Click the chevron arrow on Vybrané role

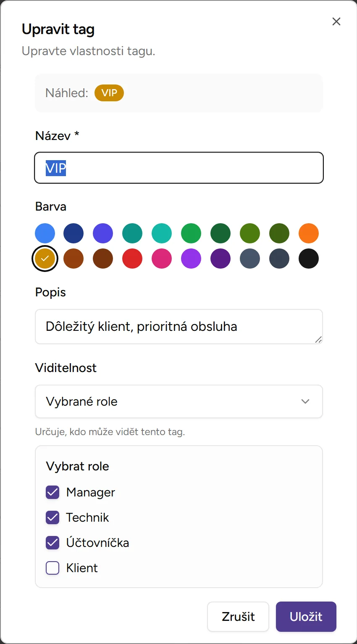[305, 401]
